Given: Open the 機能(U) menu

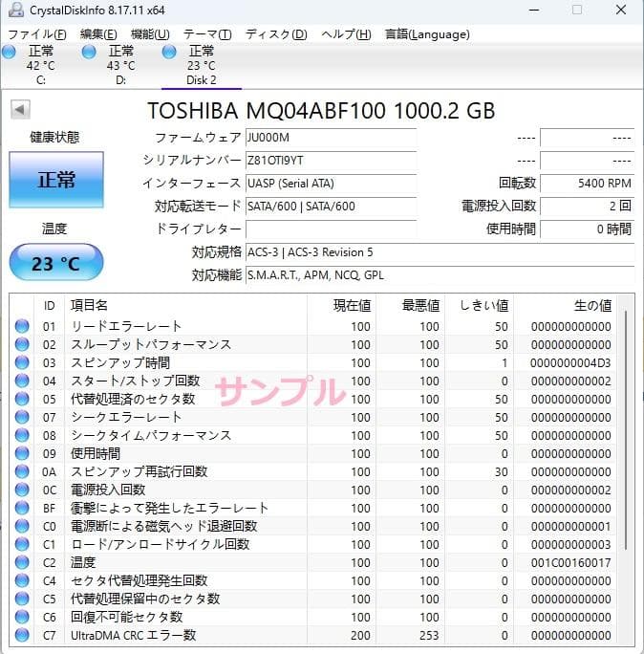Looking at the screenshot, I should coord(150,34).
